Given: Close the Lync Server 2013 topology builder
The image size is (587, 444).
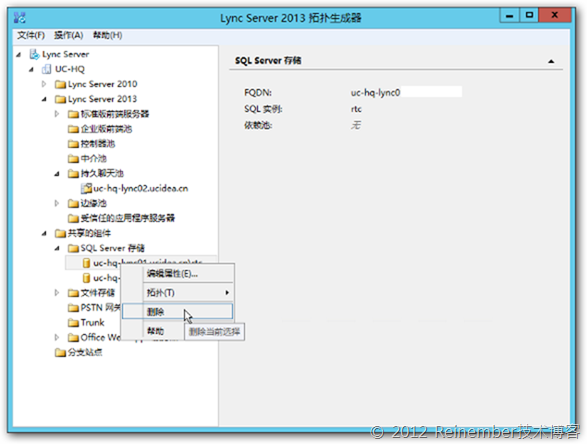Looking at the screenshot, I should tap(555, 15).
